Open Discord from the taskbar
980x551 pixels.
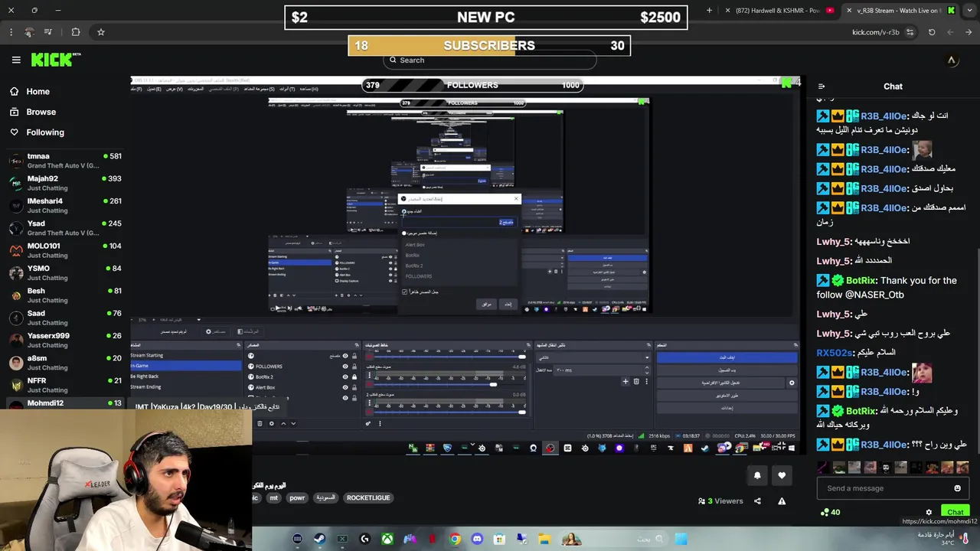coord(478,539)
